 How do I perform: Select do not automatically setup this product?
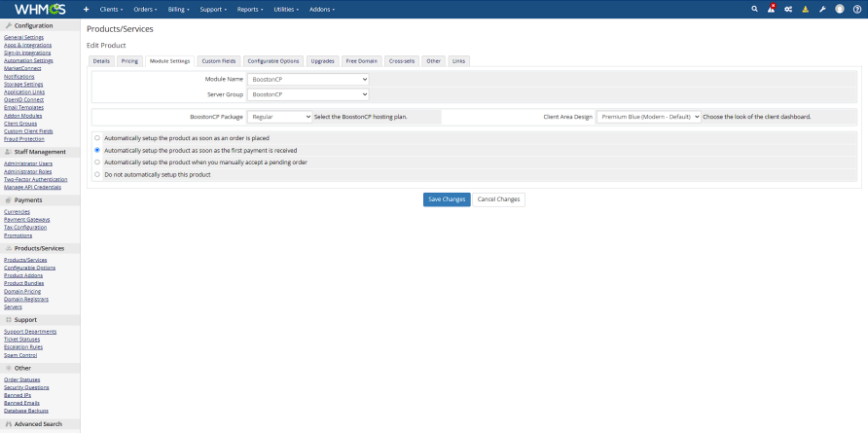click(97, 174)
